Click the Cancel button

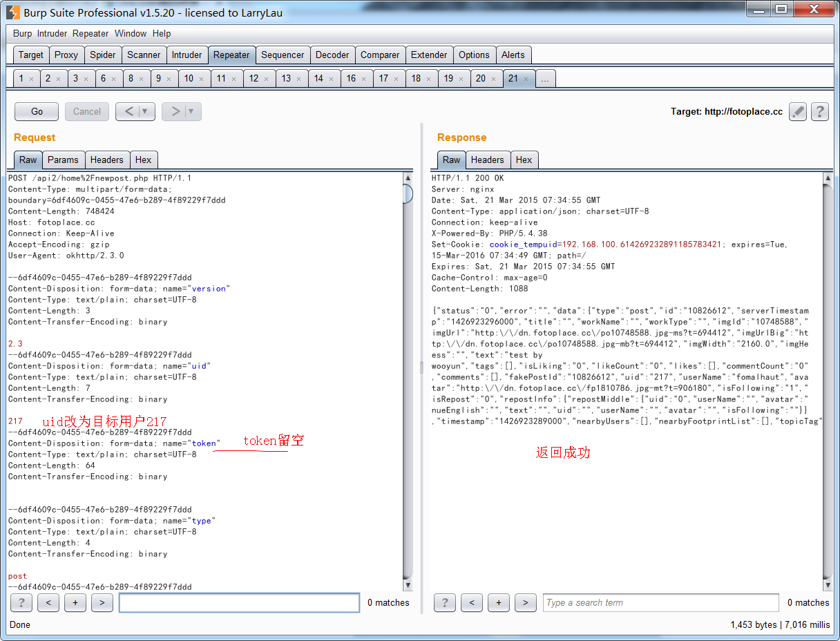pyautogui.click(x=87, y=111)
